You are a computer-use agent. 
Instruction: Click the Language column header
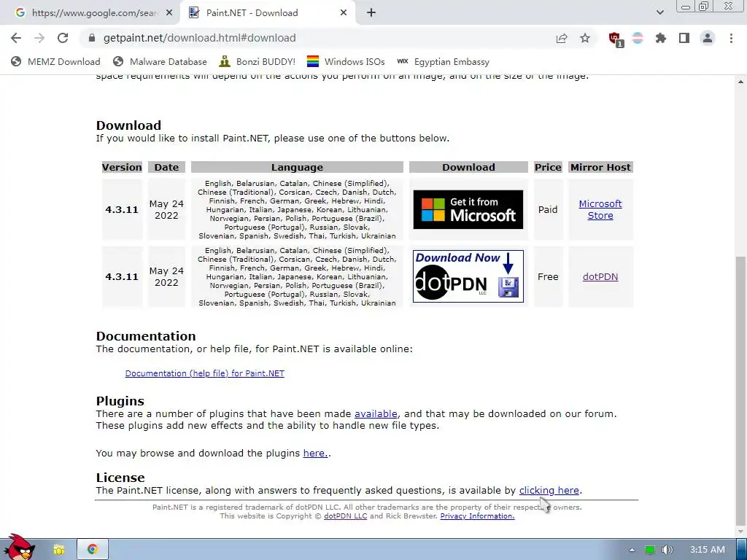297,167
